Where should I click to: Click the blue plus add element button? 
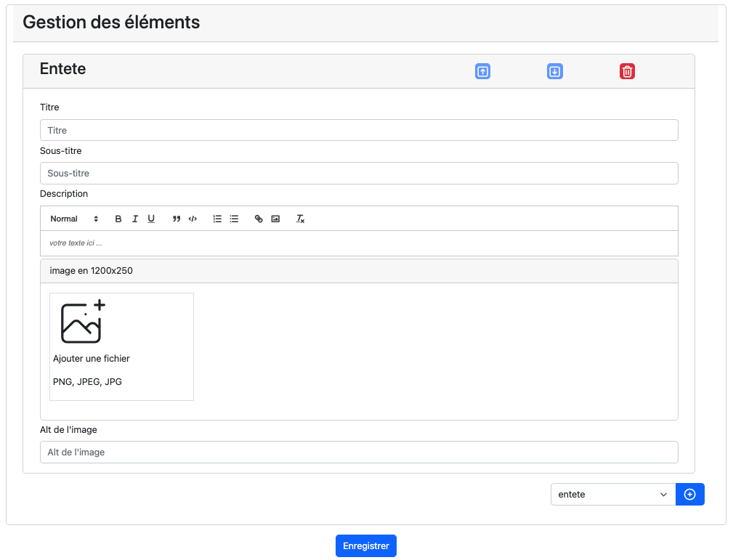point(690,495)
